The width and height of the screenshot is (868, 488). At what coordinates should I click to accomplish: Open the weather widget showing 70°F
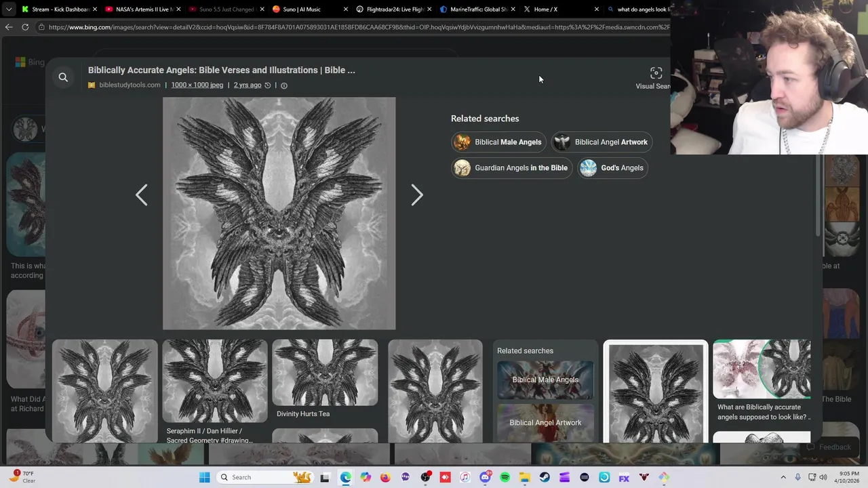[x=23, y=477]
